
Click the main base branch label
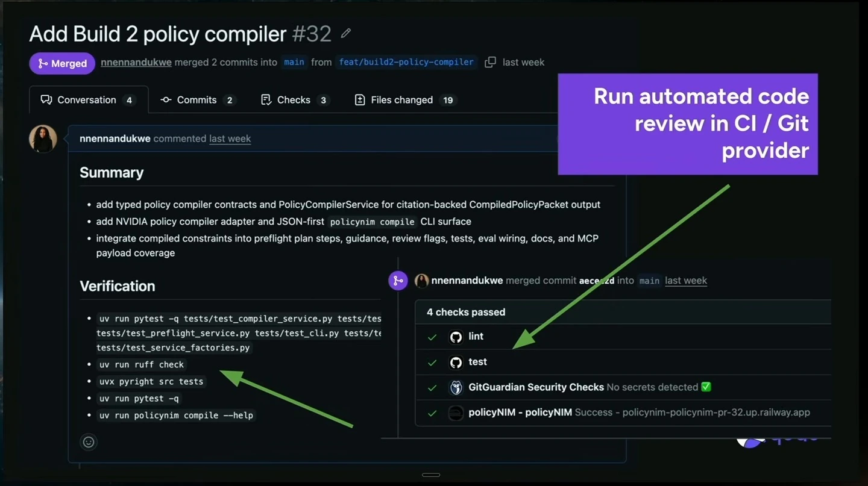tap(294, 62)
